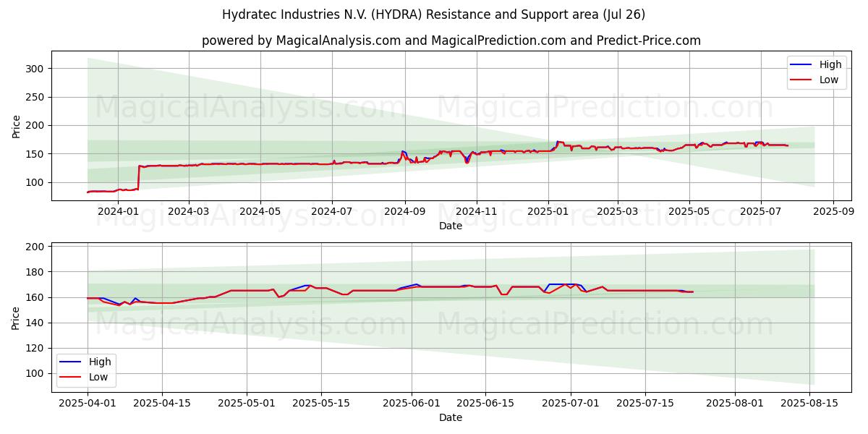This screenshot has height=434, width=868.
Task: Click the '2024-11' tick label
Action: [476, 212]
